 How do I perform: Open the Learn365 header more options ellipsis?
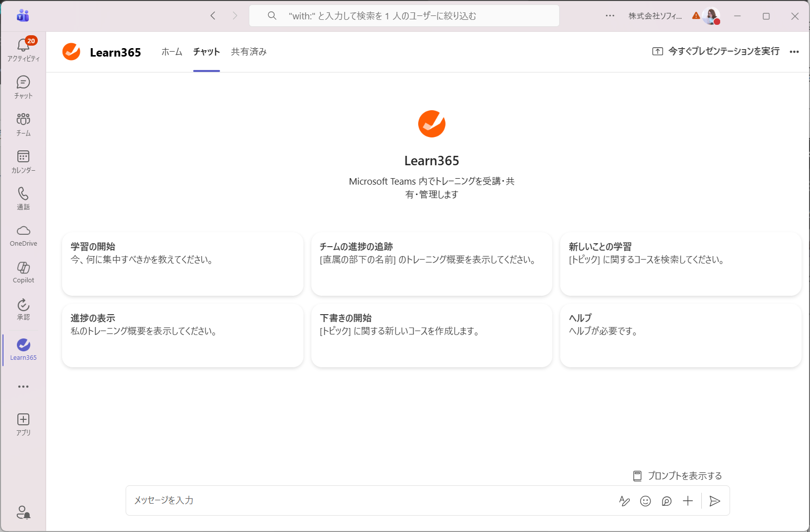click(794, 52)
